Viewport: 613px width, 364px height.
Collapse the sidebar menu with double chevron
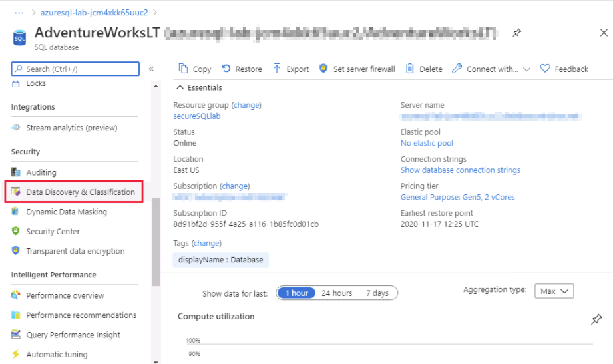click(x=151, y=69)
